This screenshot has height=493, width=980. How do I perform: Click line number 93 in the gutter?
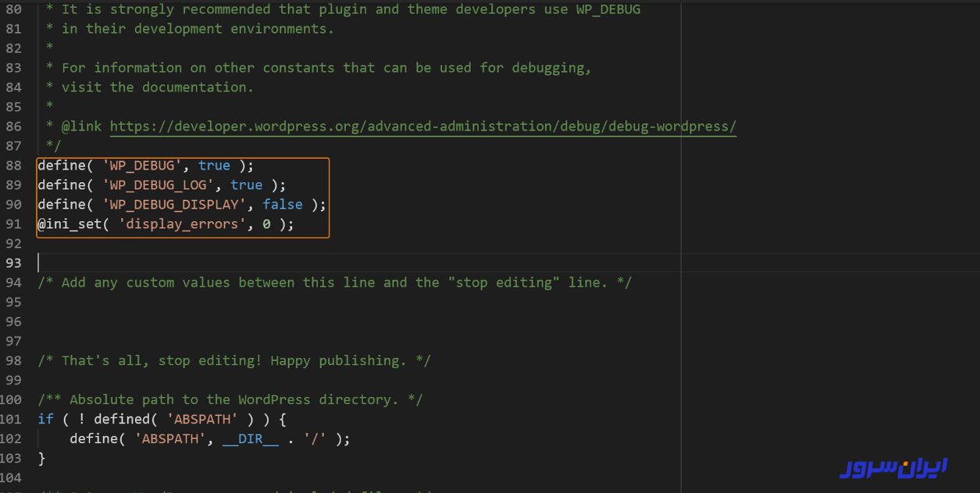[x=13, y=263]
